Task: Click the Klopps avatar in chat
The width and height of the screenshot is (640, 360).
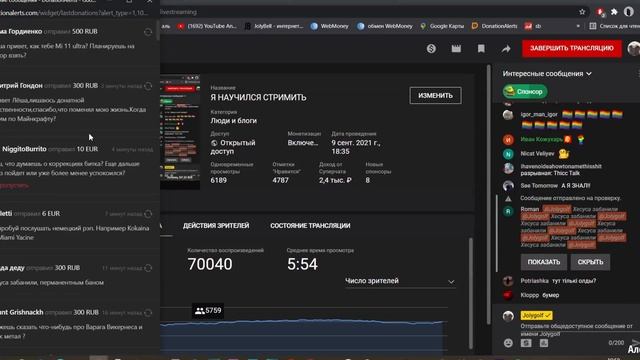Action: tap(508, 295)
